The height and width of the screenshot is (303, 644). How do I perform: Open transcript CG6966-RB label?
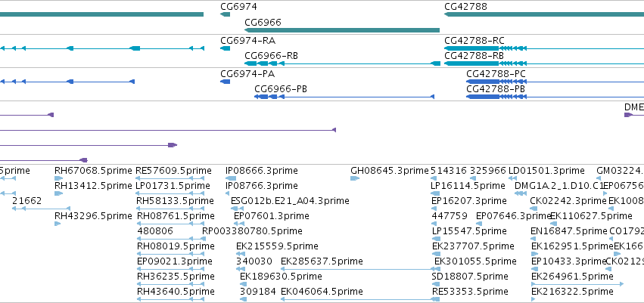point(271,56)
